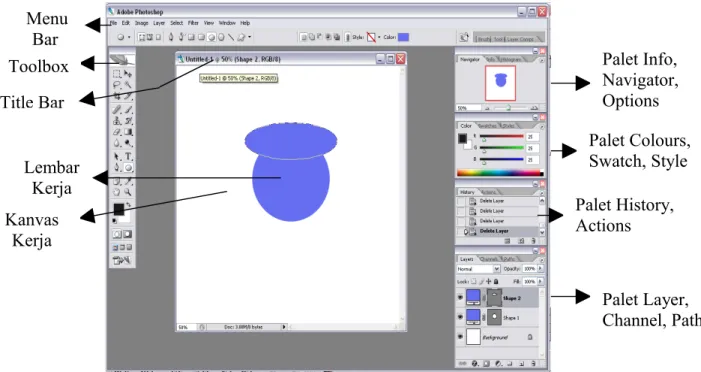Open the Fill slider arrow
This screenshot has width=701, height=372.
point(540,281)
